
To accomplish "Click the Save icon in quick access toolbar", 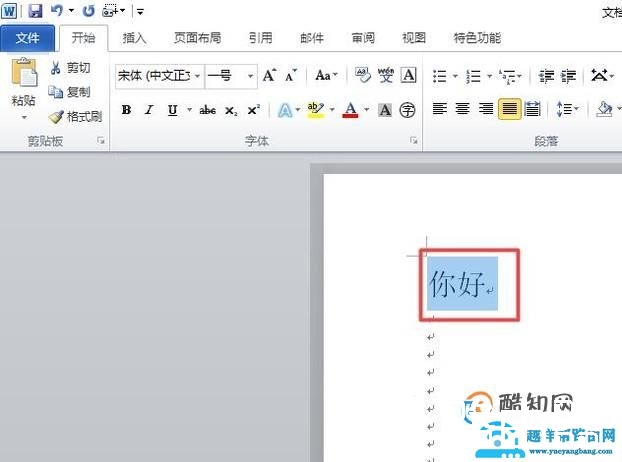I will [36, 11].
